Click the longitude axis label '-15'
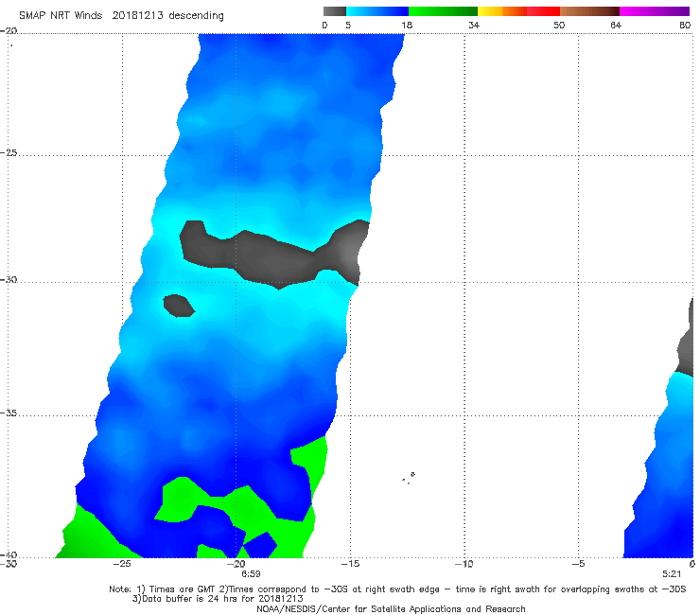The width and height of the screenshot is (700, 615). pos(350,564)
